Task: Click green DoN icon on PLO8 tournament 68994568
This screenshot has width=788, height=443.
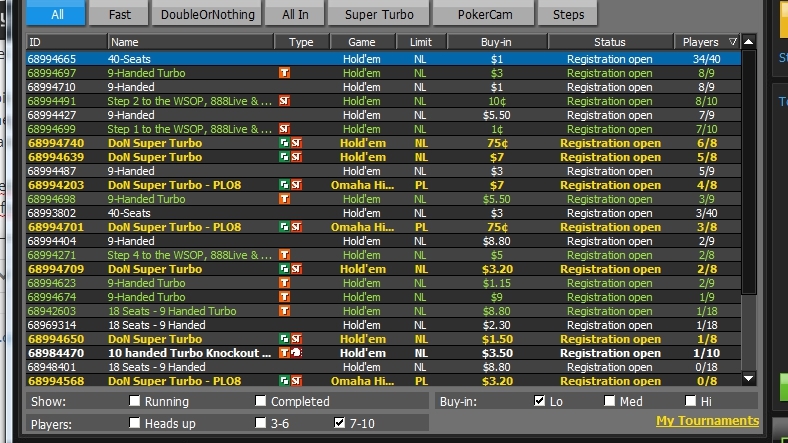Action: click(x=284, y=381)
